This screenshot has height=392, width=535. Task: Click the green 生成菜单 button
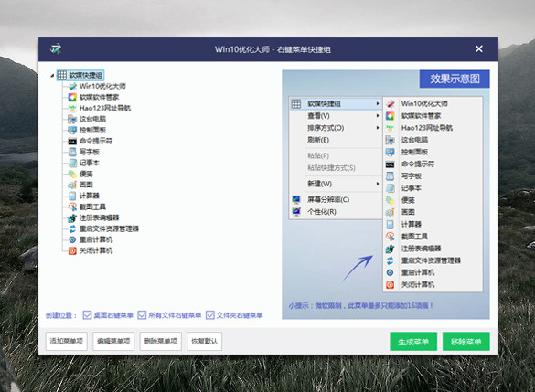coord(413,341)
